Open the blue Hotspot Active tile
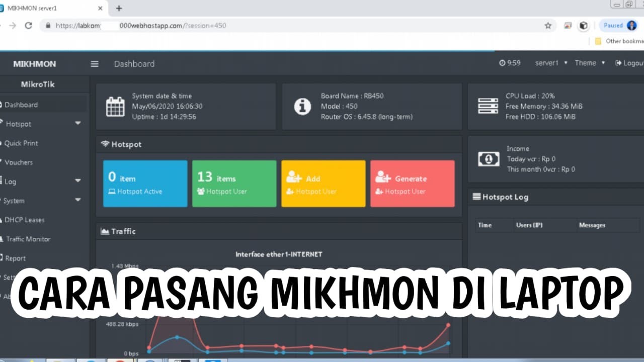The image size is (644, 362). pos(145,184)
